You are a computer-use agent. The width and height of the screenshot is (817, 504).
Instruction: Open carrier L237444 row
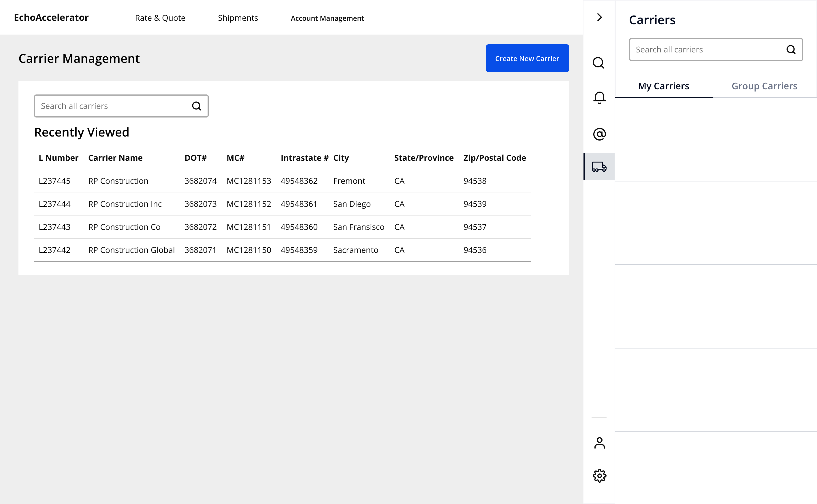(x=282, y=204)
